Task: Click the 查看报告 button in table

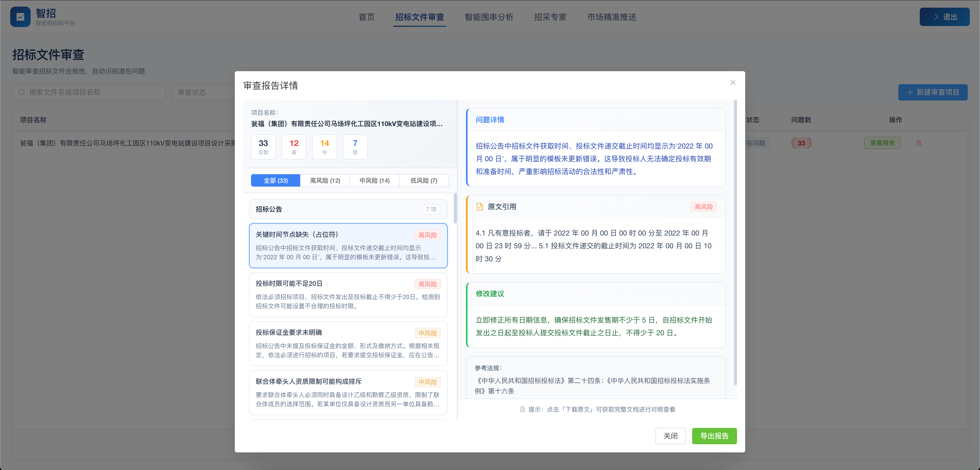Action: click(x=882, y=143)
